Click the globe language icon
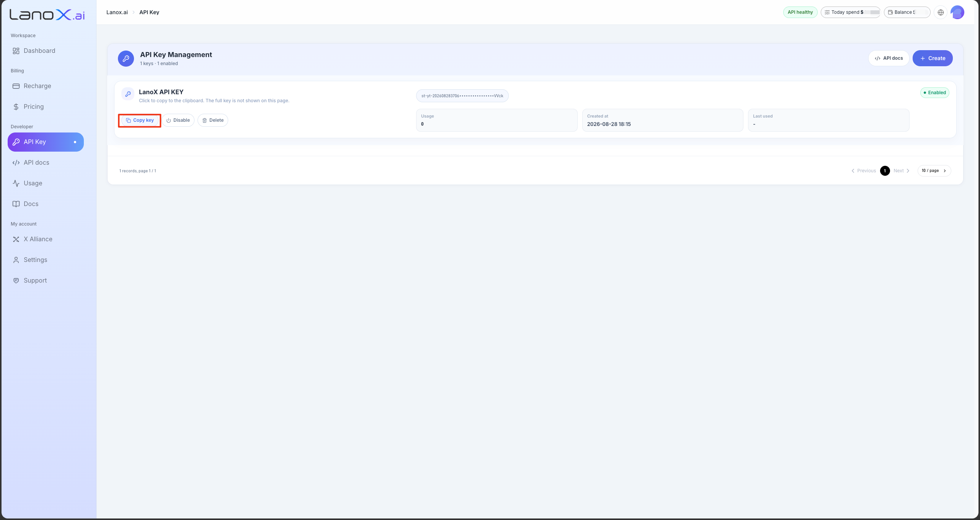This screenshot has height=520, width=980. [x=941, y=12]
